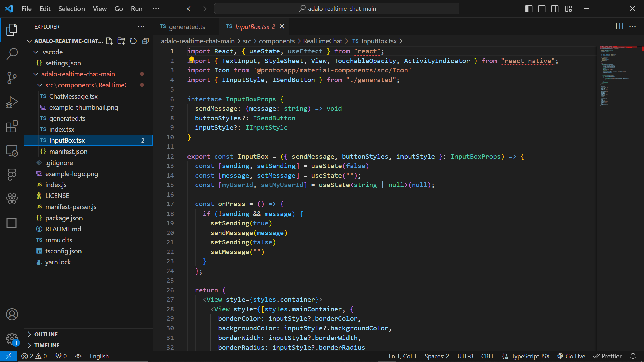Toggle the secondary side bar visibility
The image size is (644, 362).
point(555,9)
